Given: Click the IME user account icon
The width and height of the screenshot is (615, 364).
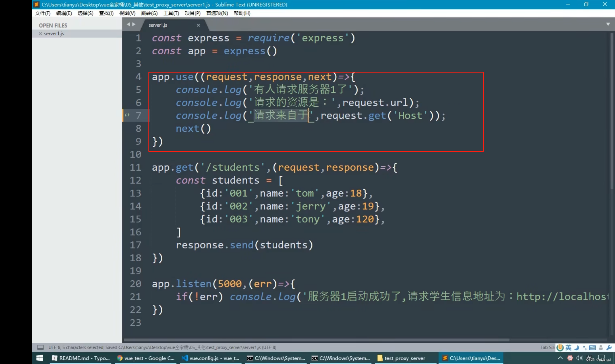Looking at the screenshot, I should pos(601,348).
